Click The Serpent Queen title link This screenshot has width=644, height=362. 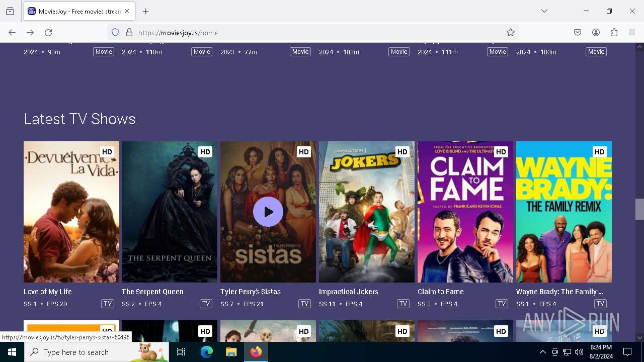point(152,292)
